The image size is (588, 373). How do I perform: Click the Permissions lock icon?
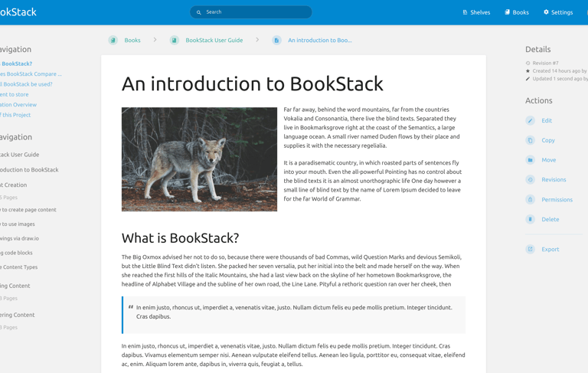click(x=531, y=200)
